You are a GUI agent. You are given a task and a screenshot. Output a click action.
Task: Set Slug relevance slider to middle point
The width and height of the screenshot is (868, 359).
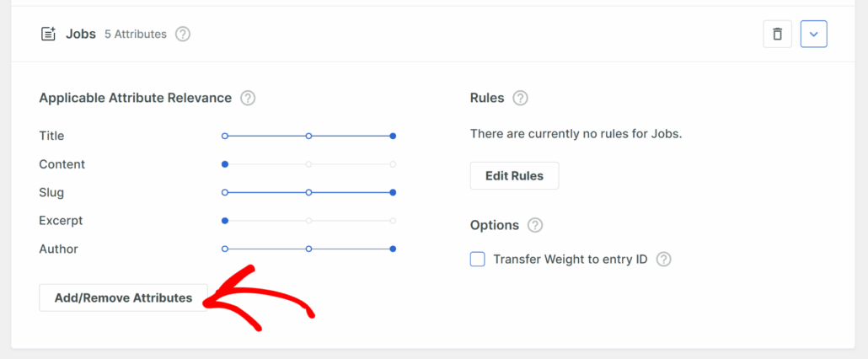[309, 192]
